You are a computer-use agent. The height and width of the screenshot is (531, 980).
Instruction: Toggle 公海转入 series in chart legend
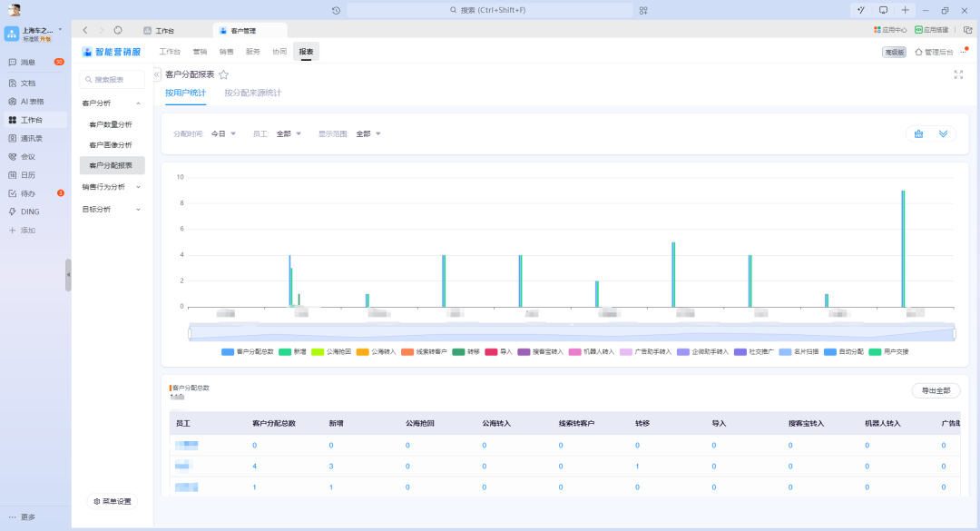pos(377,351)
